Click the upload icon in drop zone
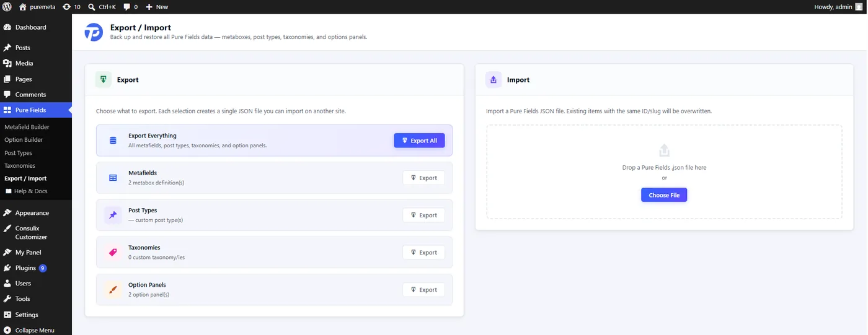Screen dimensions: 868x335 tap(664, 150)
